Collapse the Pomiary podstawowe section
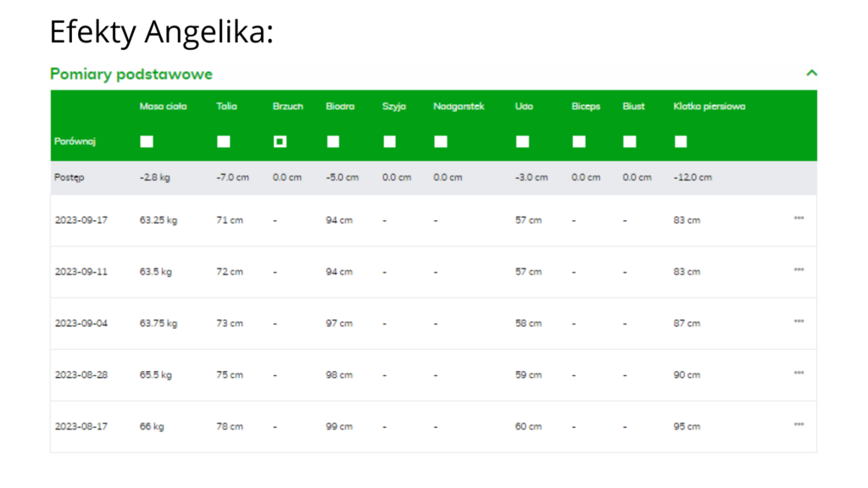Image resolution: width=868 pixels, height=488 pixels. [x=811, y=74]
